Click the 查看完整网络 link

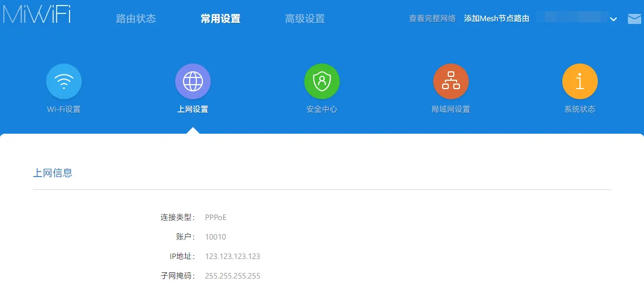[432, 18]
